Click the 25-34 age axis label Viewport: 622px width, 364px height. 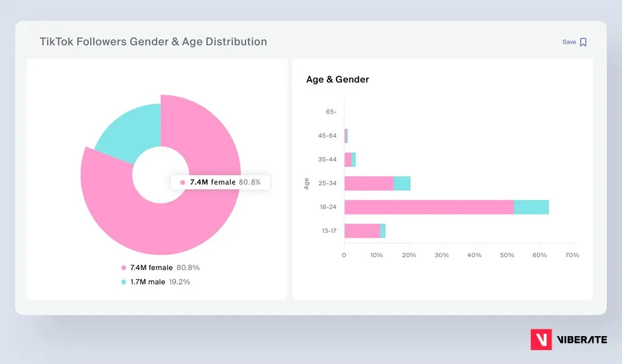327,183
